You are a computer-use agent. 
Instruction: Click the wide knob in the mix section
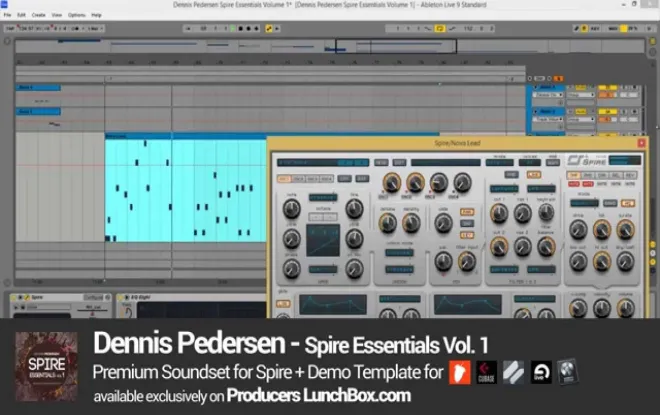(x=443, y=223)
